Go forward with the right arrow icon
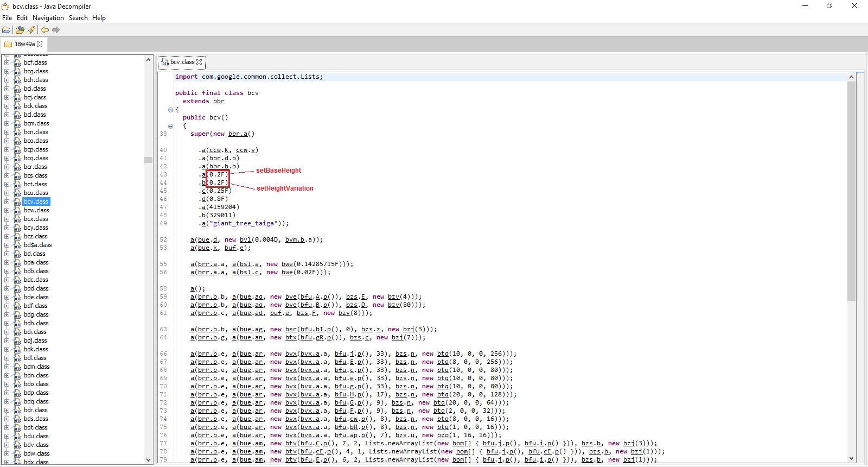Viewport: 868px width, 467px height. (56, 30)
